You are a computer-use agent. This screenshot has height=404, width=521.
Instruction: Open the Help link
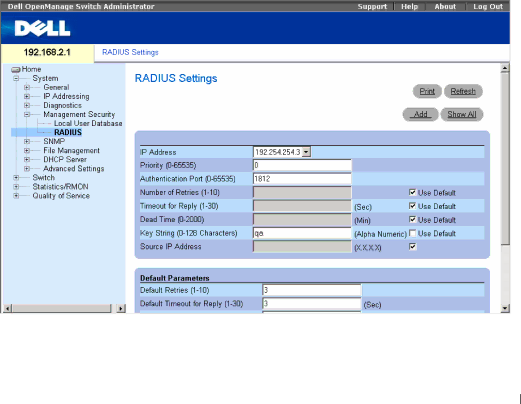[x=409, y=6]
